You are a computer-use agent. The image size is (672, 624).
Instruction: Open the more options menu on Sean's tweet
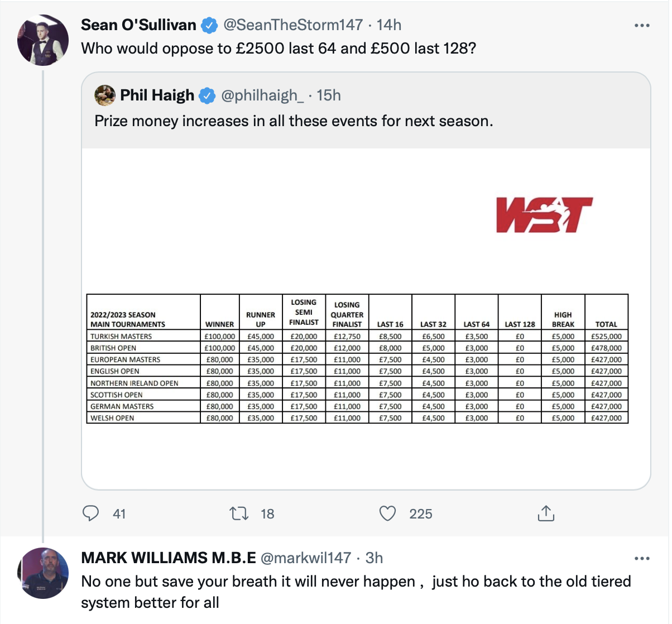pyautogui.click(x=642, y=25)
